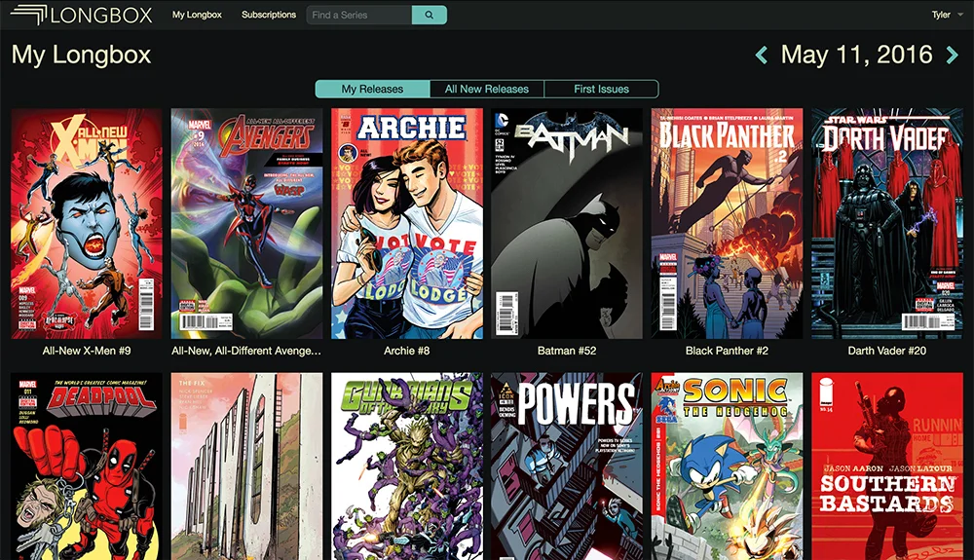Screen dimensions: 974x560
Task: Click the Longbox logo
Action: click(x=82, y=15)
